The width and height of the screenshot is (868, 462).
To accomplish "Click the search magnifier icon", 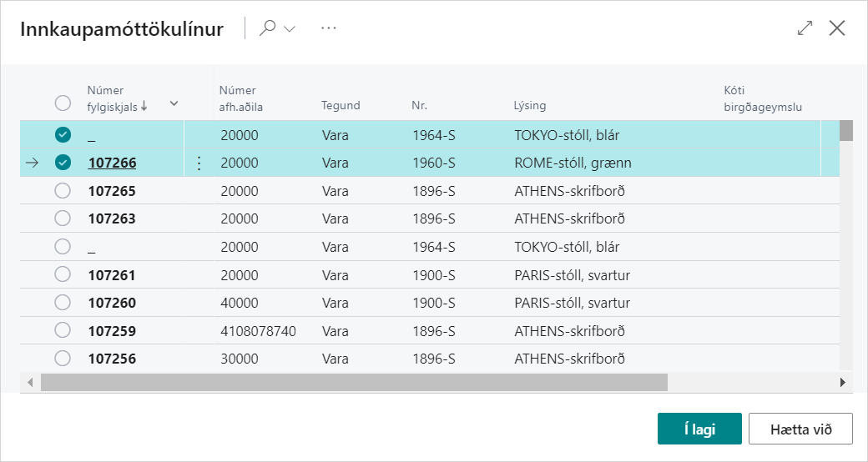I will coord(268,28).
